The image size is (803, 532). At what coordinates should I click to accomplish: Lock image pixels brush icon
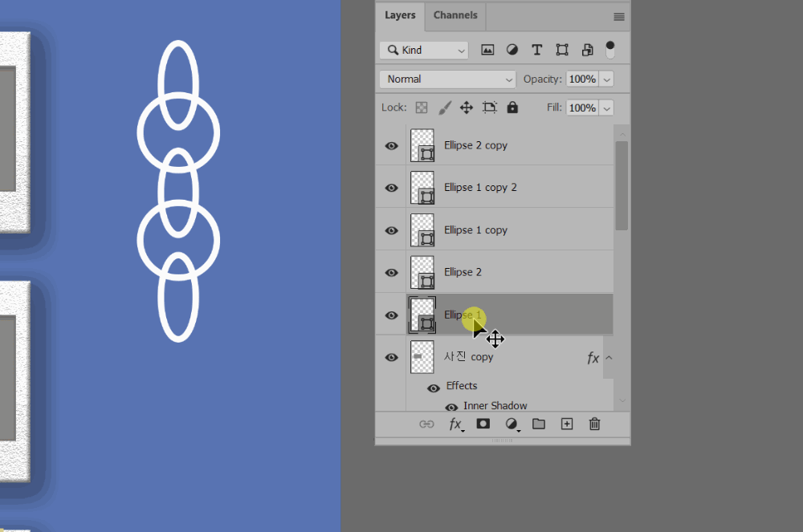click(445, 108)
